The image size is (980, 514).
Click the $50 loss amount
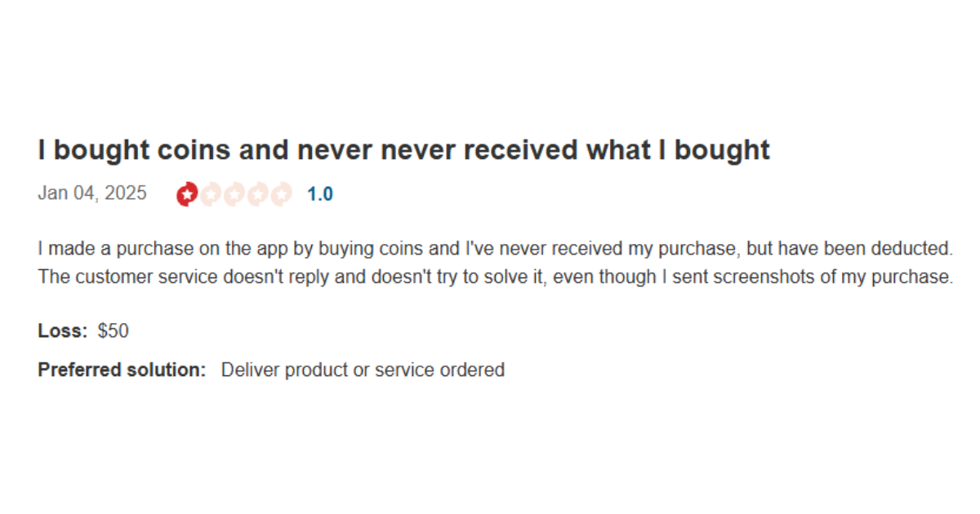point(114,331)
